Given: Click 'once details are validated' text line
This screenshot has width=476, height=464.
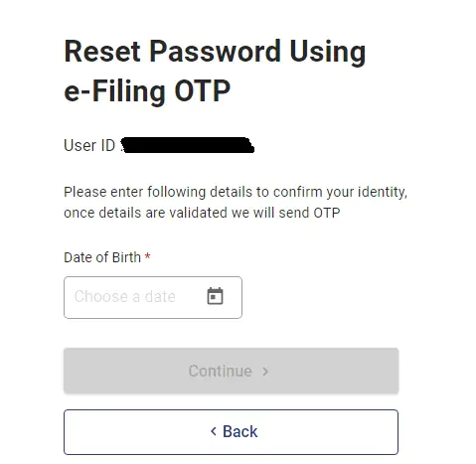Looking at the screenshot, I should pyautogui.click(x=202, y=213).
